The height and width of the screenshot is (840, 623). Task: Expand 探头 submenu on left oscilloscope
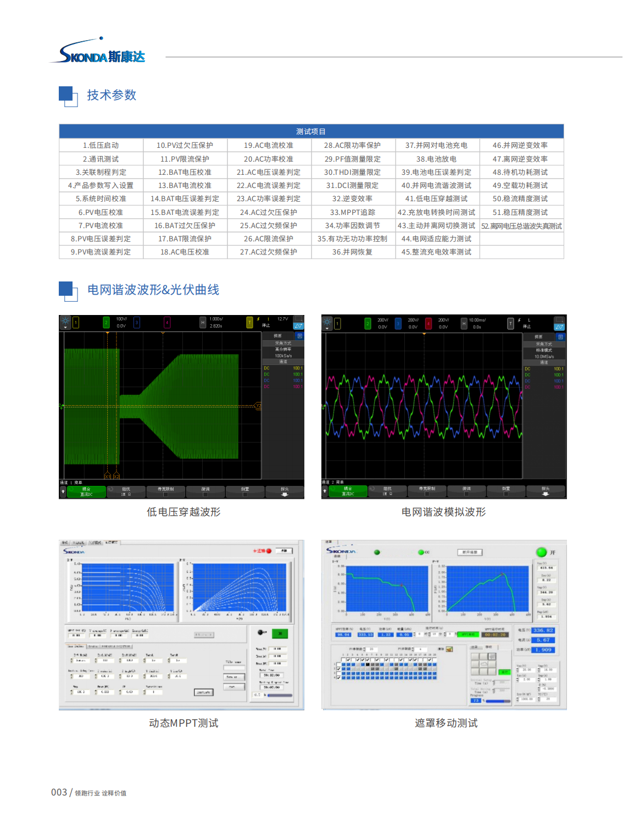point(285,491)
